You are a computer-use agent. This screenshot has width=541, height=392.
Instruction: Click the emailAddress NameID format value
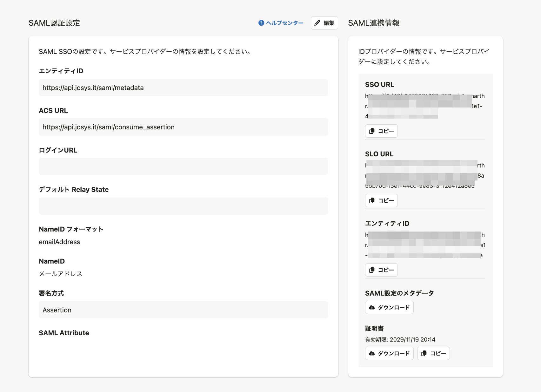click(59, 242)
